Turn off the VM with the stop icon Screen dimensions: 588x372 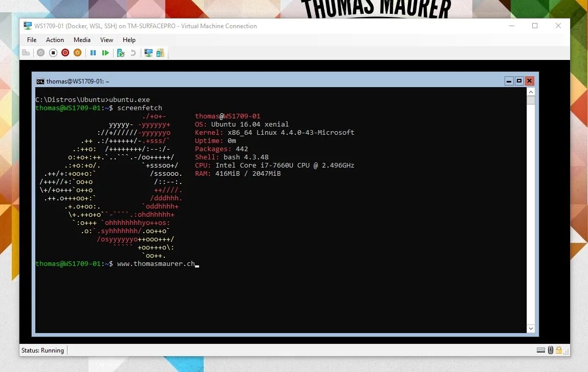coord(53,53)
